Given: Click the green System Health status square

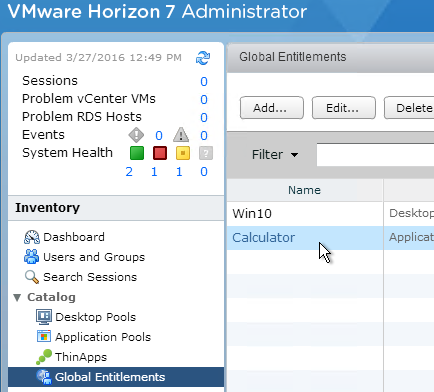Looking at the screenshot, I should [x=137, y=153].
